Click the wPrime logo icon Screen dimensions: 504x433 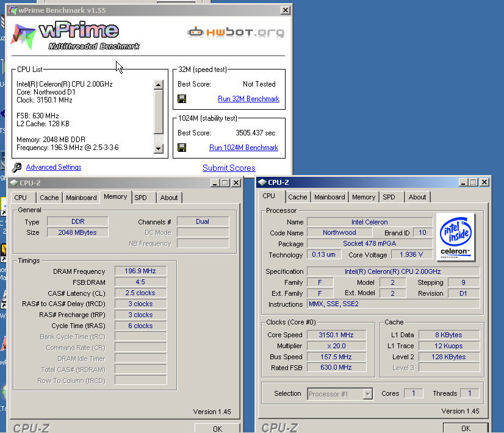[x=23, y=37]
